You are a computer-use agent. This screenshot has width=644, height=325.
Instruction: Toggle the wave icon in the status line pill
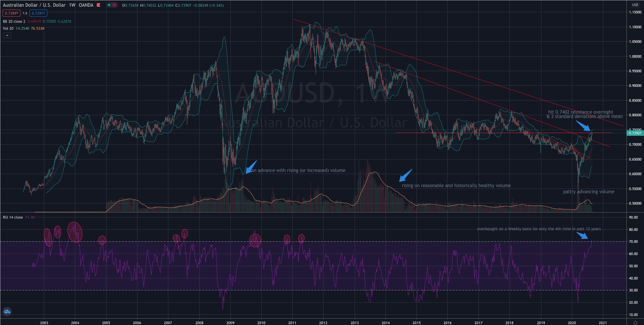pyautogui.click(x=114, y=5)
